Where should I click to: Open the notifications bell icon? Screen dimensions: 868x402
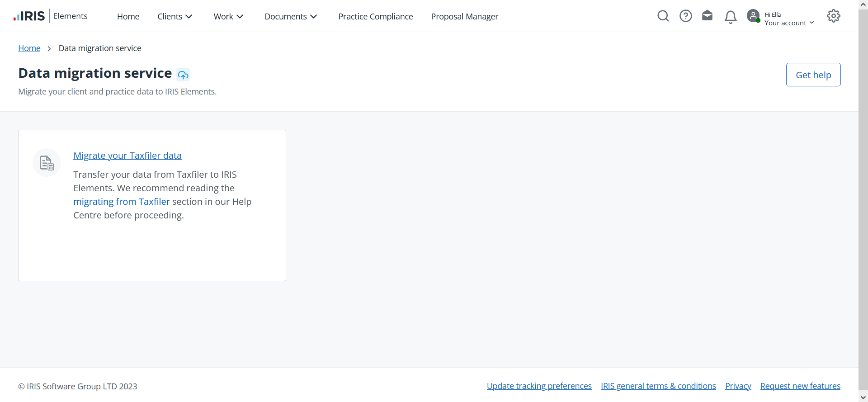pyautogui.click(x=731, y=17)
